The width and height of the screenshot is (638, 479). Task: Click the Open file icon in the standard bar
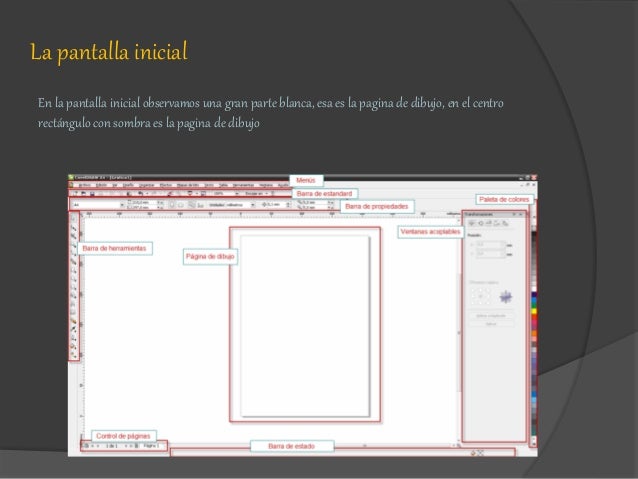coord(84,193)
